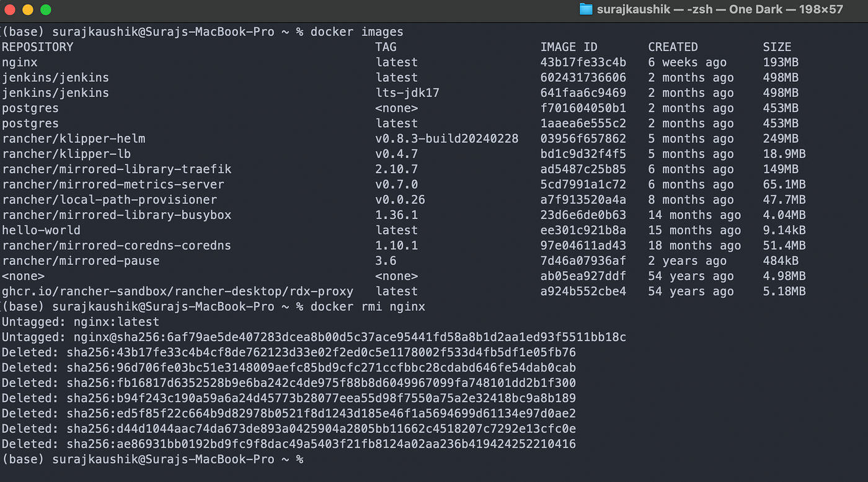
Task: Click the 2.10.7 tag
Action: coord(397,169)
